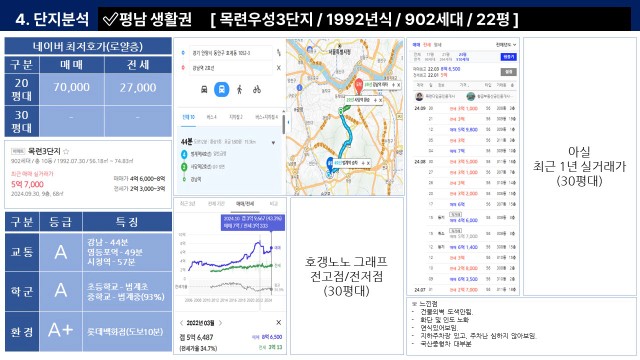Open the 전체 10 route results tab

(188, 117)
